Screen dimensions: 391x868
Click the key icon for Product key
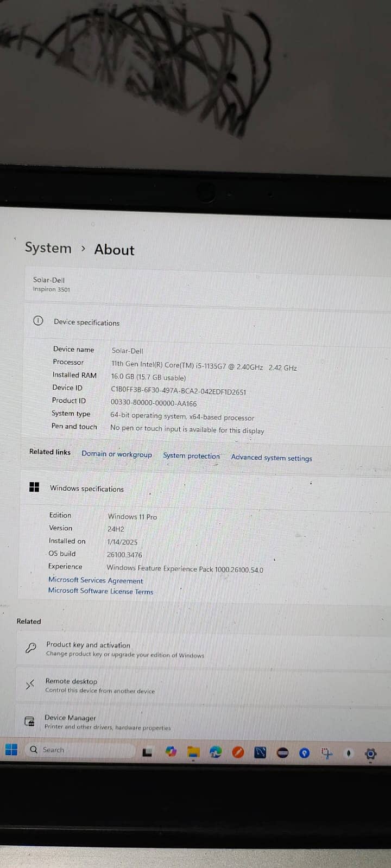(31, 648)
